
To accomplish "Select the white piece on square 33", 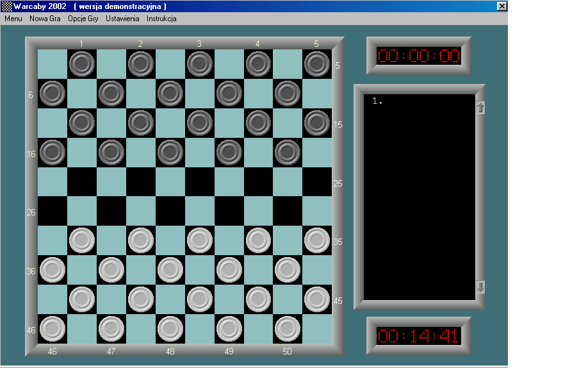I will click(x=199, y=240).
